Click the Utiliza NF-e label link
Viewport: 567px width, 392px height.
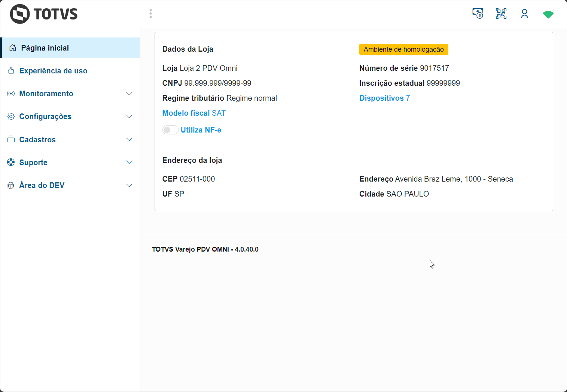click(x=201, y=130)
